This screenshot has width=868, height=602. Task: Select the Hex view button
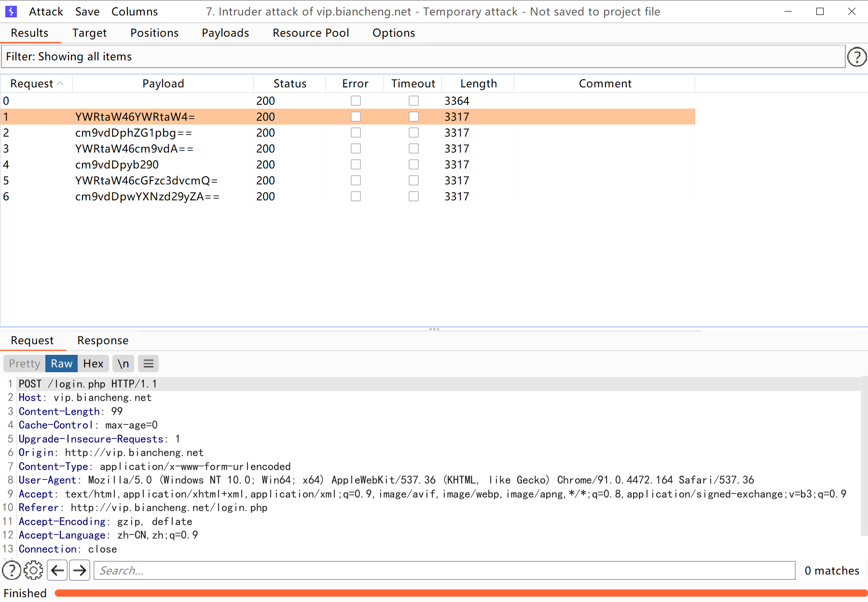pos(93,364)
